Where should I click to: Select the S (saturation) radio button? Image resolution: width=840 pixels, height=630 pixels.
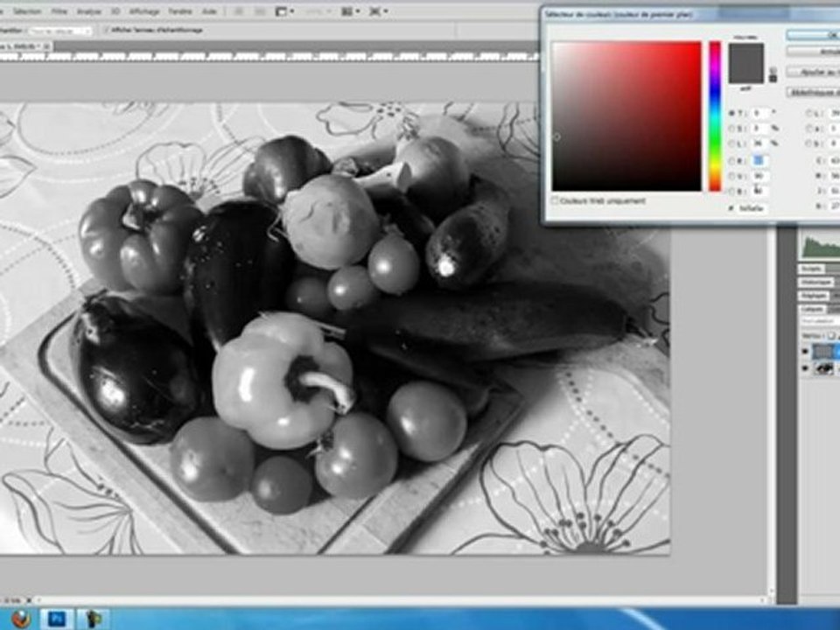[x=731, y=129]
